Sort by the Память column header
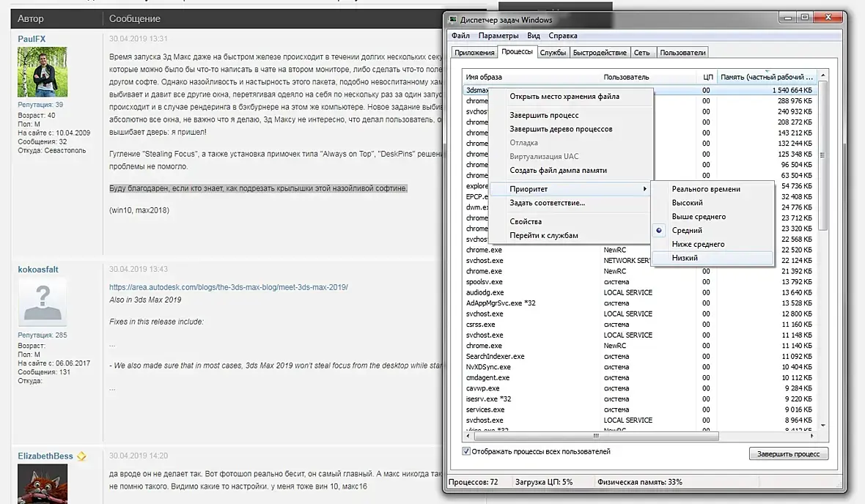The image size is (865, 504). pyautogui.click(x=767, y=77)
